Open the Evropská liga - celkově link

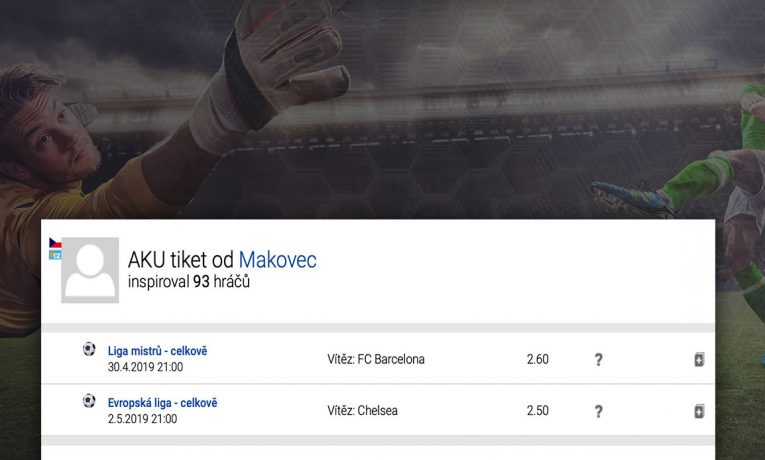[x=162, y=403]
